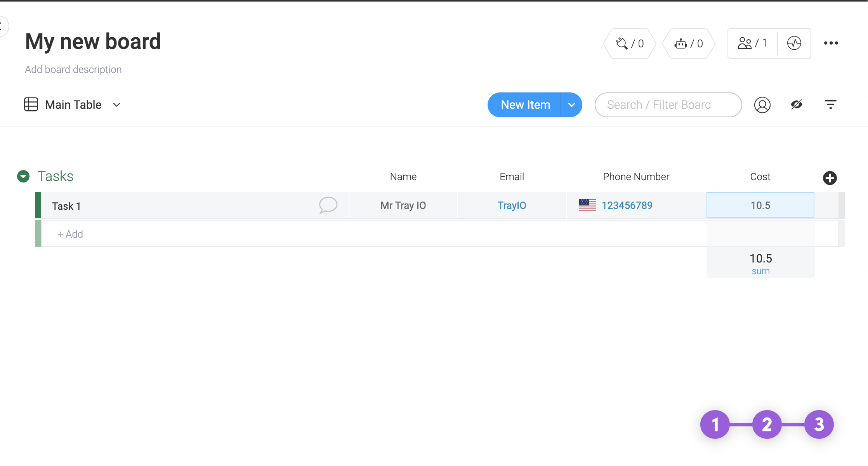Open the three-dot board options menu
Image resolution: width=868 pixels, height=466 pixels.
[831, 43]
